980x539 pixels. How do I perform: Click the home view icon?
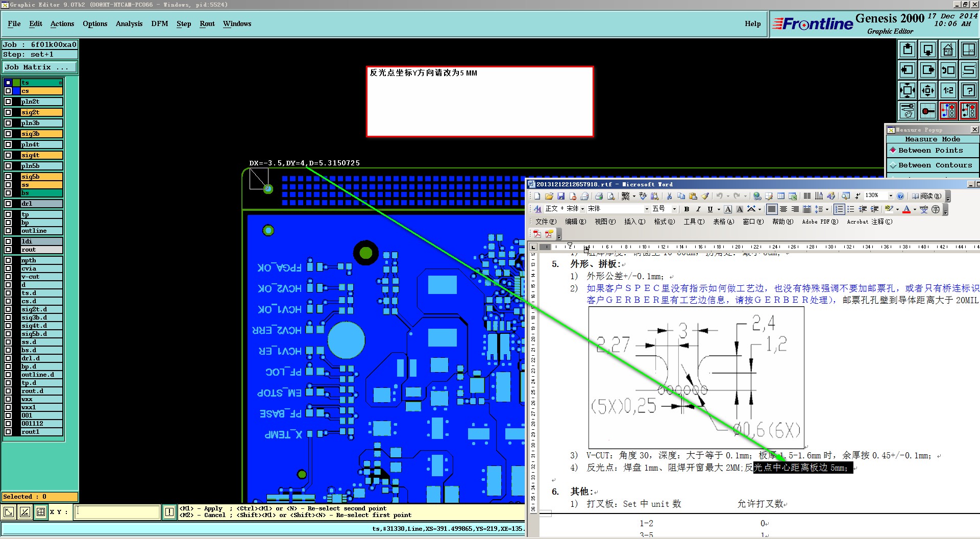(x=948, y=50)
